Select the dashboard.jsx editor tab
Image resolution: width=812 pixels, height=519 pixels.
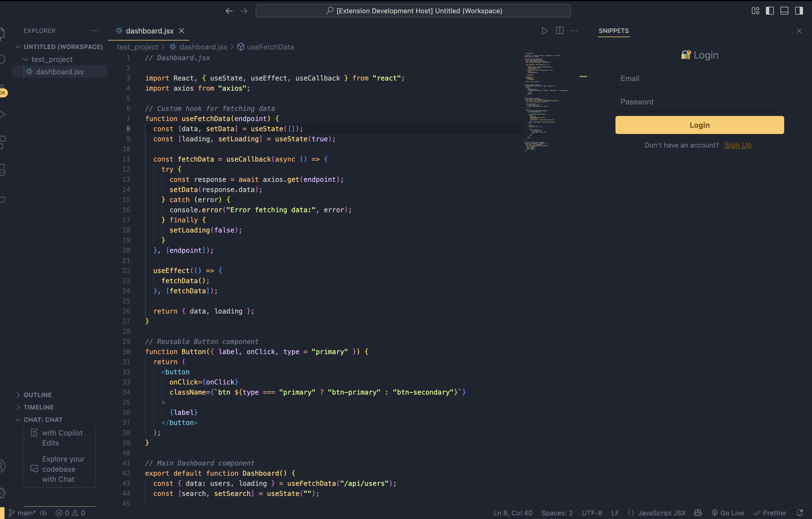[149, 31]
